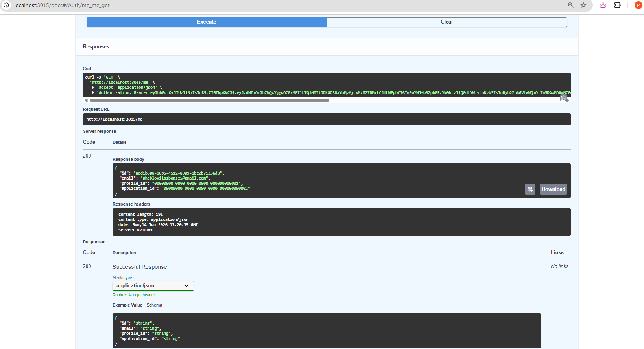Click the browser address bar URL
Screen dimensions: 644x349
pos(62,5)
